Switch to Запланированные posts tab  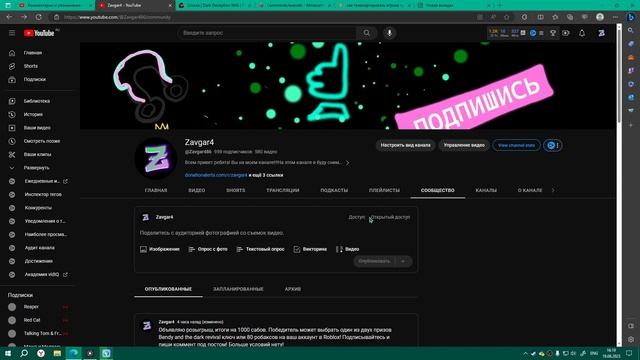[x=238, y=289]
